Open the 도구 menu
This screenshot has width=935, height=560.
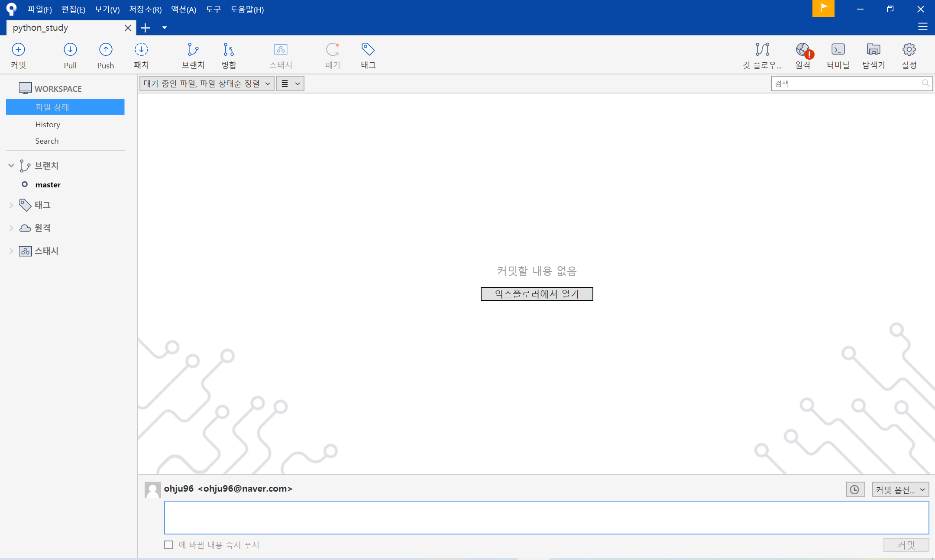pyautogui.click(x=213, y=9)
